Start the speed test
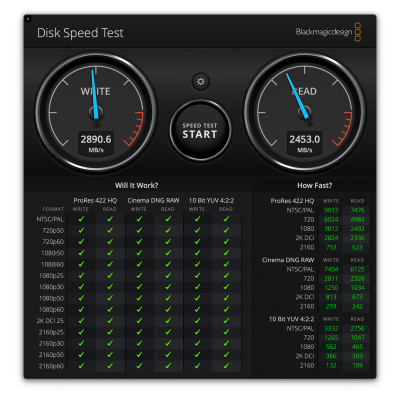Image resolution: width=400 pixels, height=400 pixels. pyautogui.click(x=200, y=130)
